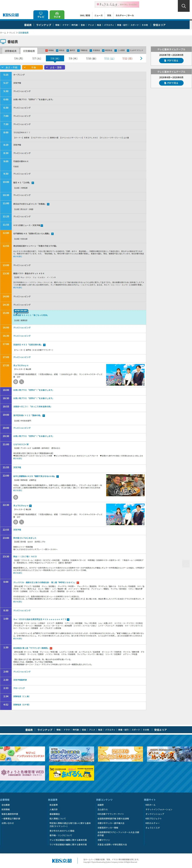The width and height of the screenshot is (192, 868).
Task: Click the NOW ON AIR badge
Action: 21,311
